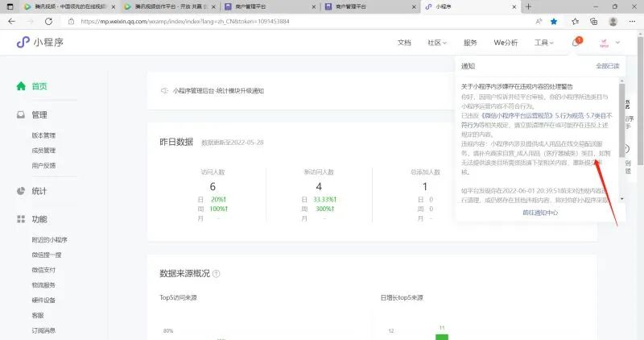Open the notification bell icon
This screenshot has width=644, height=340.
[x=576, y=42]
